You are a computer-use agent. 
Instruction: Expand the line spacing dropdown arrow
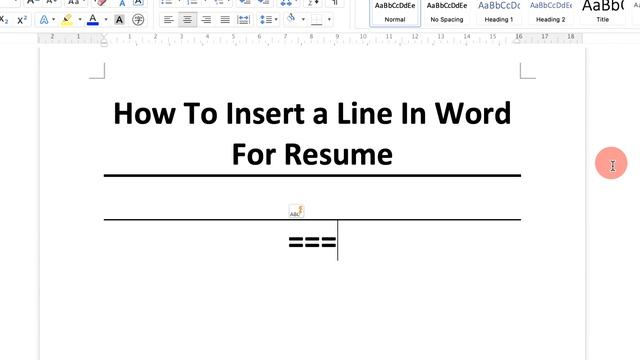(276, 20)
